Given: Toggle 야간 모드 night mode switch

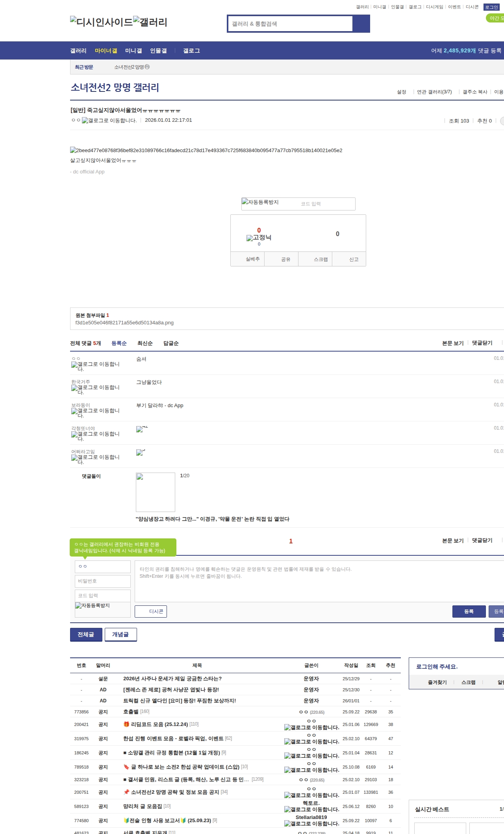Looking at the screenshot, I should point(495,18).
